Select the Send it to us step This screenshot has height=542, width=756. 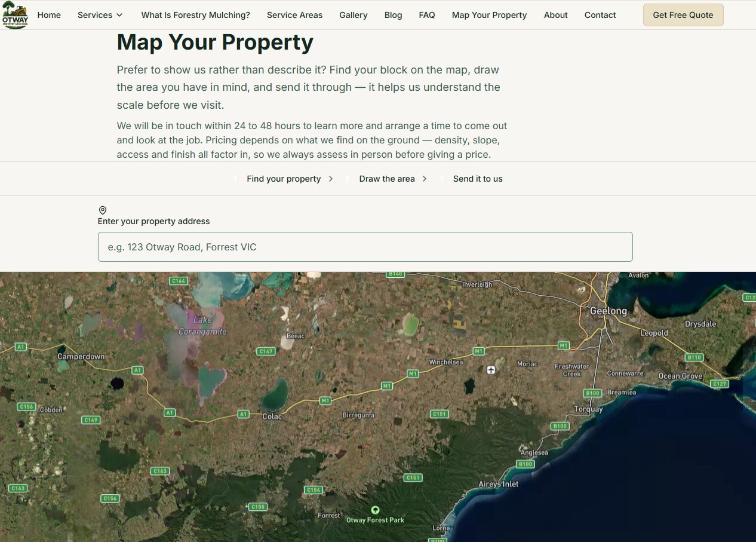pyautogui.click(x=478, y=179)
